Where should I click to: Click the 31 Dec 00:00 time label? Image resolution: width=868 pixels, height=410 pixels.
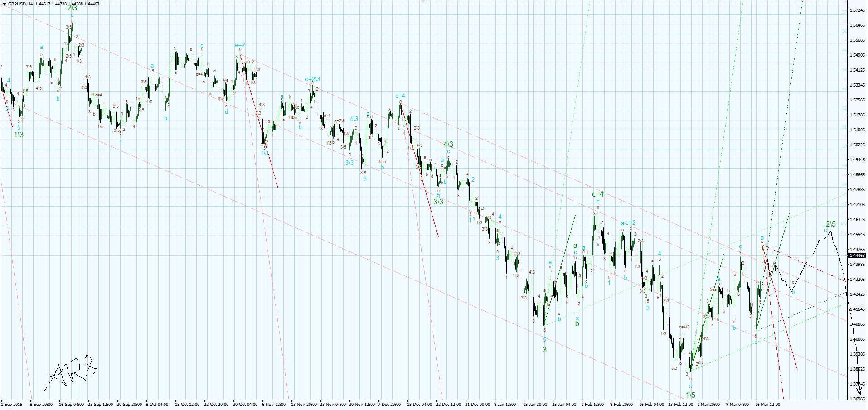[x=477, y=404]
